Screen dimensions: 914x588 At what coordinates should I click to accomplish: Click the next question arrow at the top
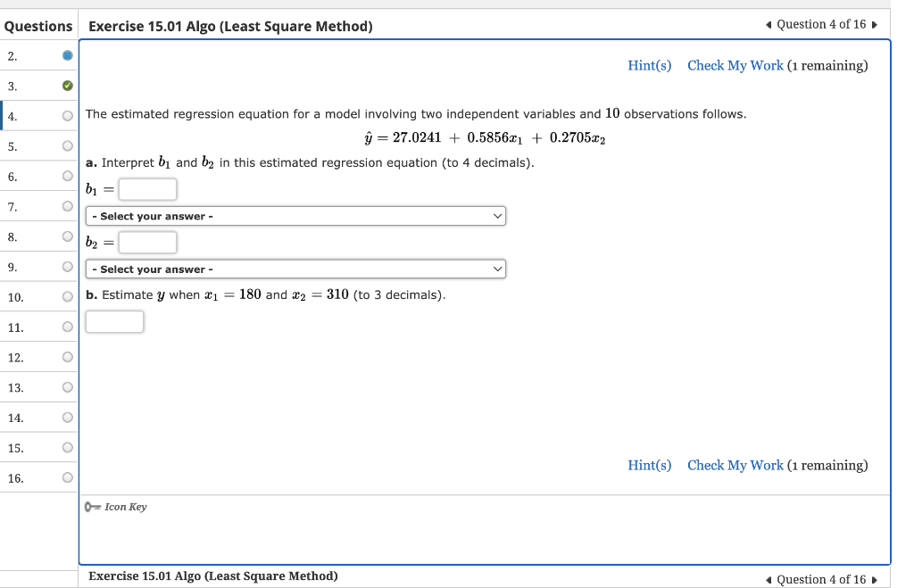(875, 24)
